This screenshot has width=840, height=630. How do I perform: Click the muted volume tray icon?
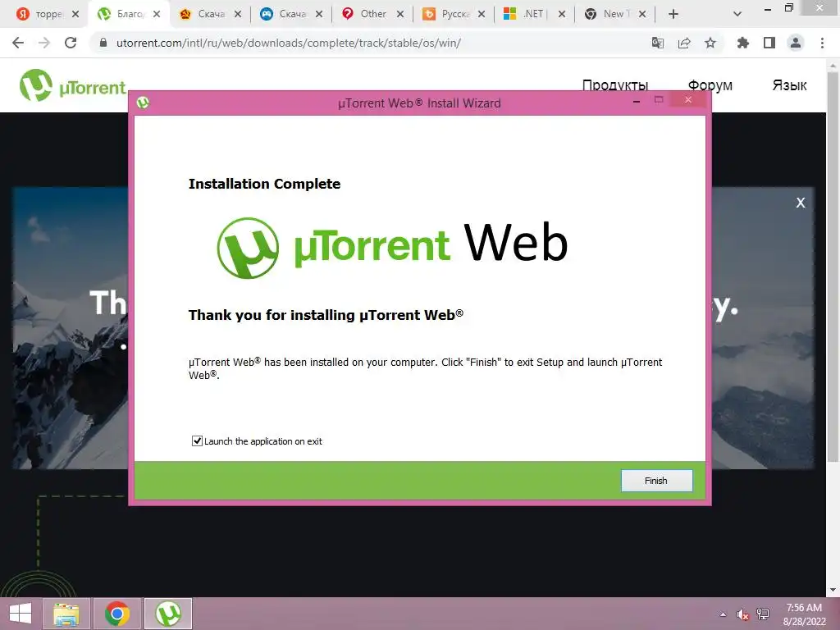coord(742,614)
